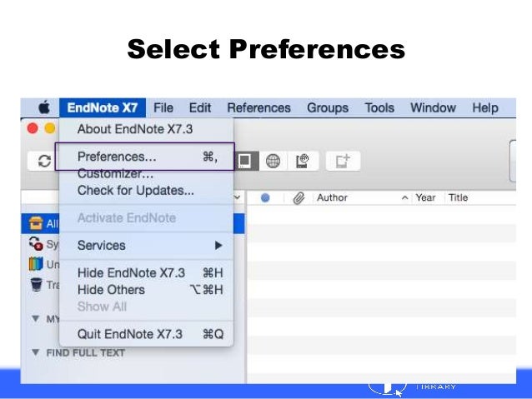
Task: Open the Help menu
Action: [x=485, y=107]
